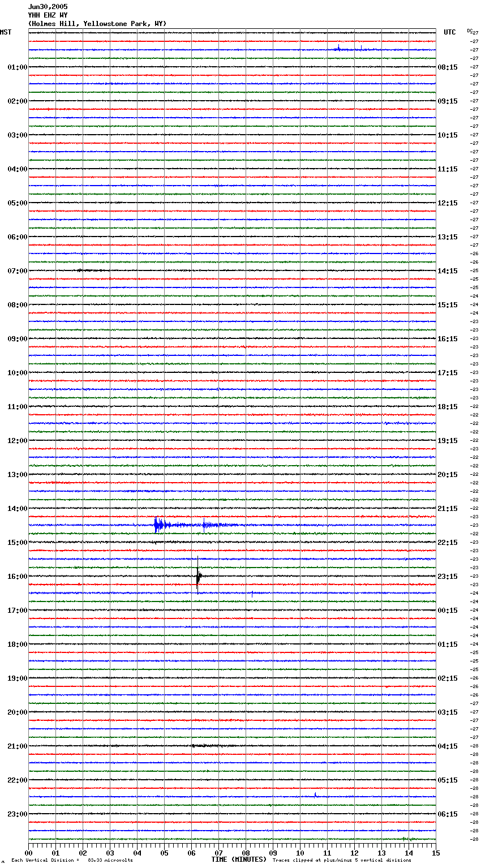The image size is (481, 868).
Task: Click the MST time zone header
Action: point(6,32)
